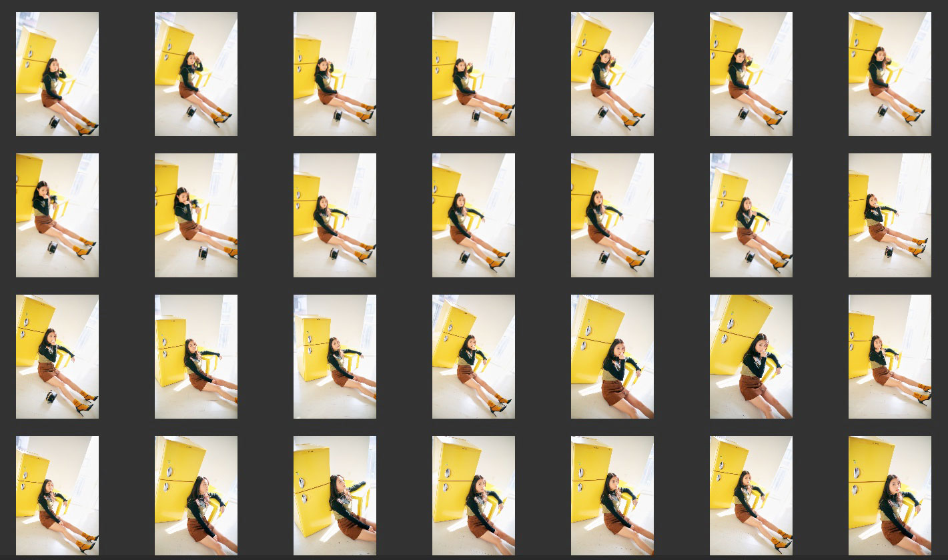
Task: Open the fourth thumbnail in the first row
Action: coord(474,74)
